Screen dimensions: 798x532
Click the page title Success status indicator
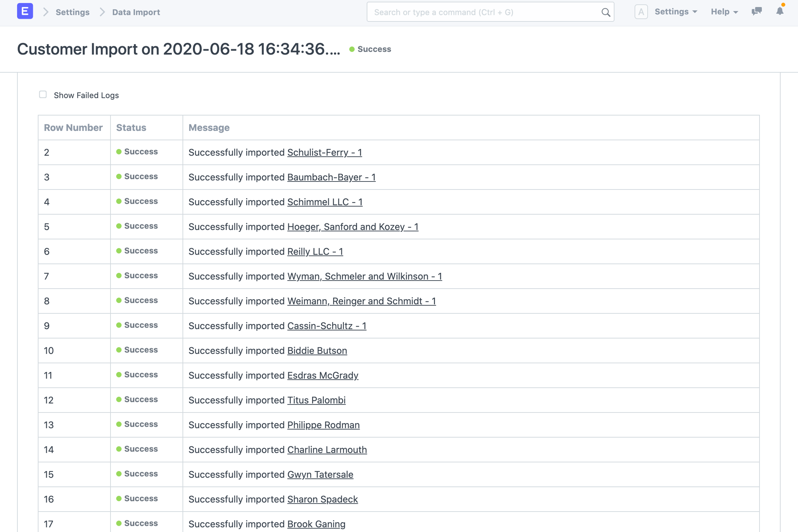(x=370, y=49)
